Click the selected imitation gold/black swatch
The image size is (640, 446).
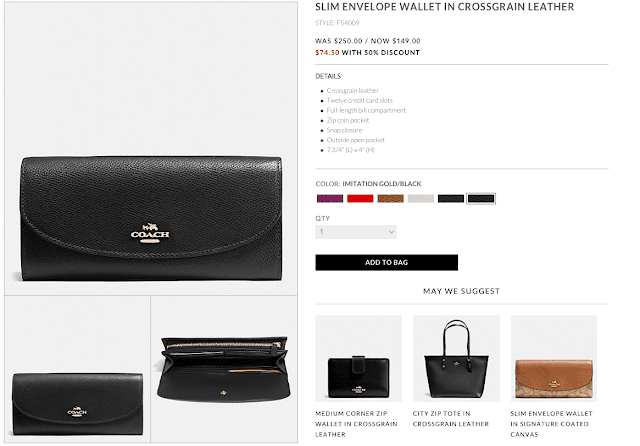click(481, 199)
